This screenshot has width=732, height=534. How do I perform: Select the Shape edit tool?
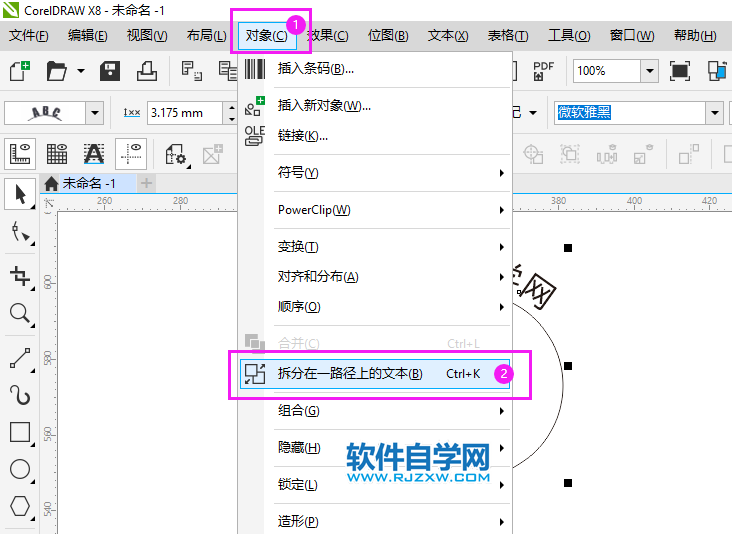(20, 232)
